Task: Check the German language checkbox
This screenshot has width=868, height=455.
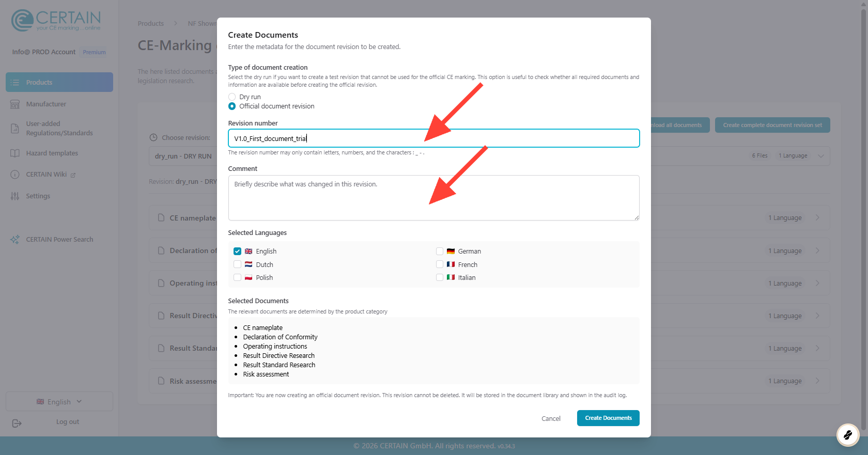Action: click(440, 251)
